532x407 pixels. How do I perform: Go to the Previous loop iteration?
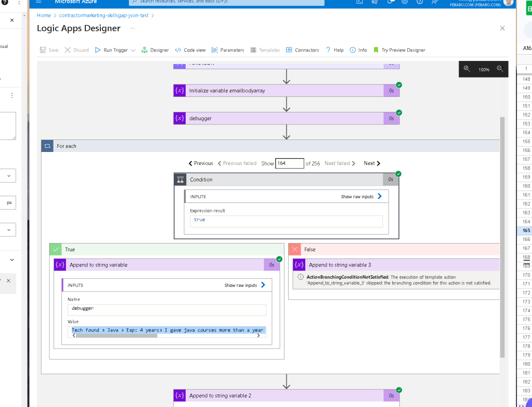[201, 163]
